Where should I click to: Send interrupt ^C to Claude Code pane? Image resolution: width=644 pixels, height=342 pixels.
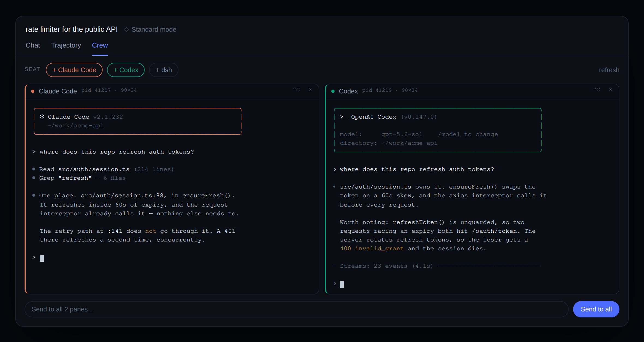(x=296, y=90)
